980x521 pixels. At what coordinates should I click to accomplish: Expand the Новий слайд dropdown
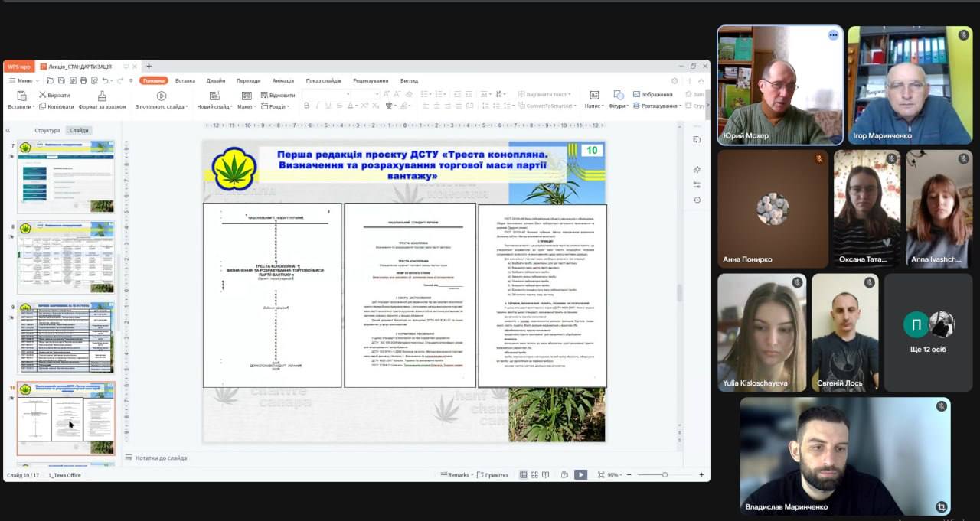(x=215, y=106)
